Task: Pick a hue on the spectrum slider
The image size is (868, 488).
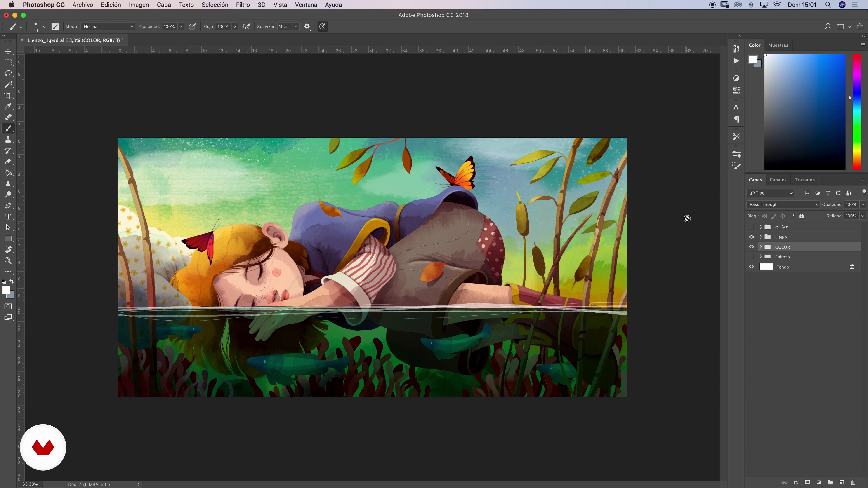Action: coord(856,111)
